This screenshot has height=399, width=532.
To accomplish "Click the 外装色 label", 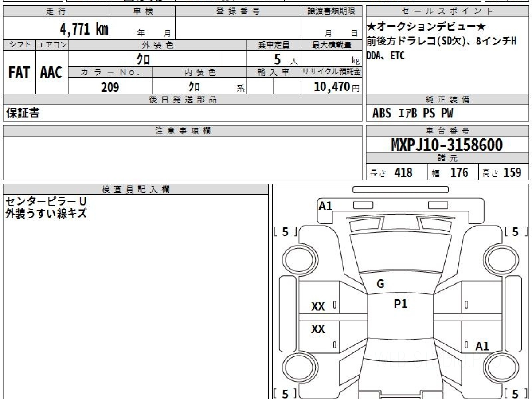I will (x=157, y=45).
